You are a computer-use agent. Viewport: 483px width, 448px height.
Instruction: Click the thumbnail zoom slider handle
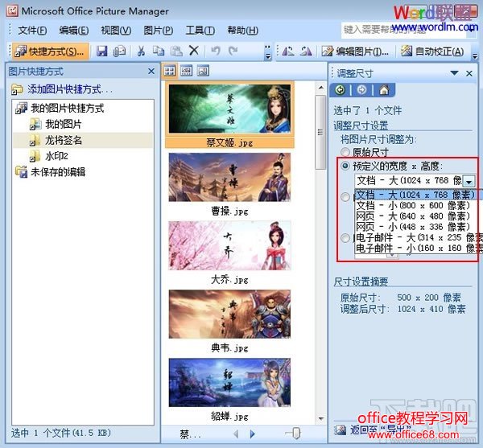(x=296, y=434)
